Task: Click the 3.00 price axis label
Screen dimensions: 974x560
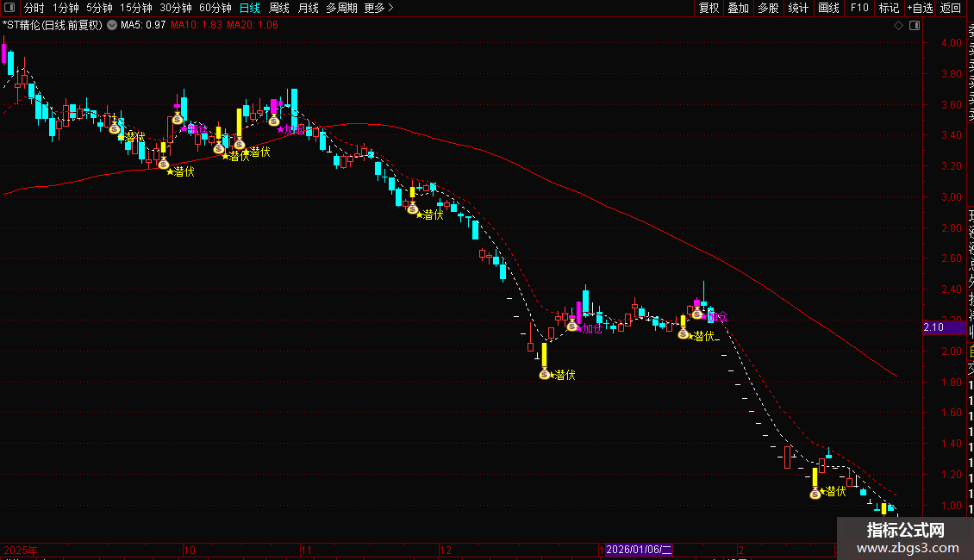Action: click(951, 196)
